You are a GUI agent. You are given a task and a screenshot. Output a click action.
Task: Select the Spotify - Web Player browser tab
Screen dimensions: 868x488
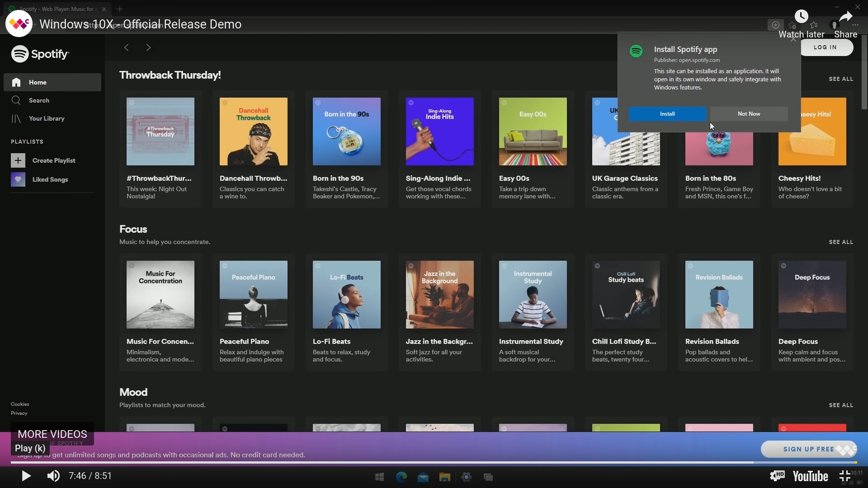(x=57, y=9)
